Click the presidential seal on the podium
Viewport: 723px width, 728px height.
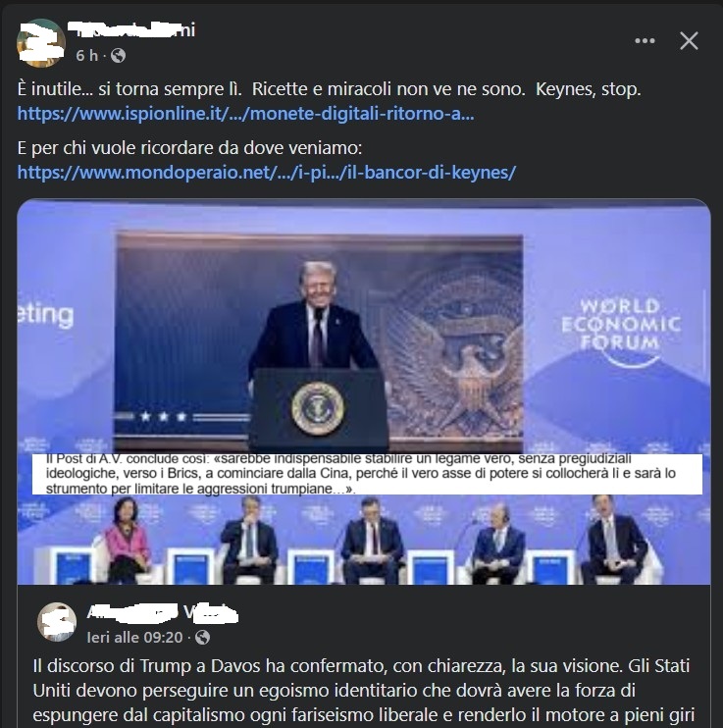coord(318,408)
